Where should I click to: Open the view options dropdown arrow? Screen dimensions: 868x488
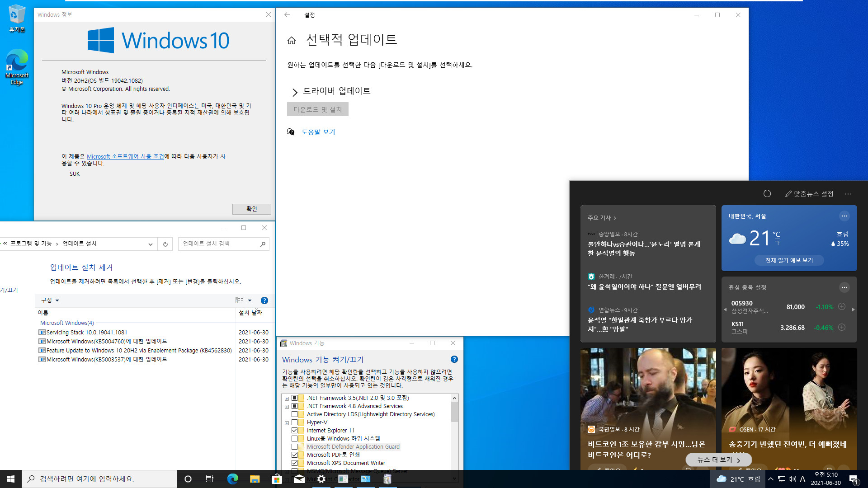(250, 300)
